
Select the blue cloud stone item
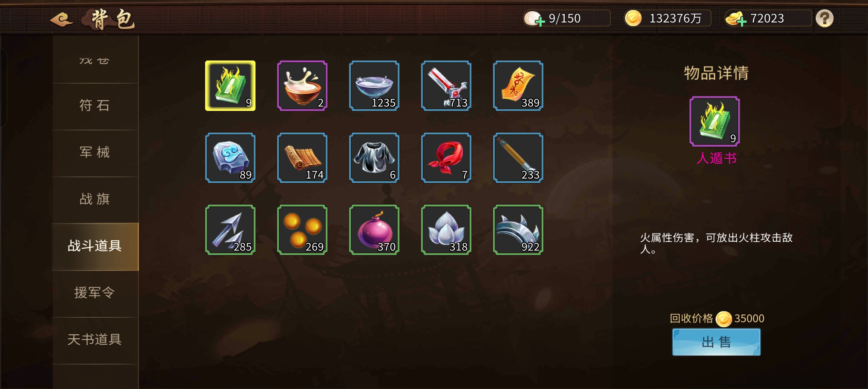(230, 158)
